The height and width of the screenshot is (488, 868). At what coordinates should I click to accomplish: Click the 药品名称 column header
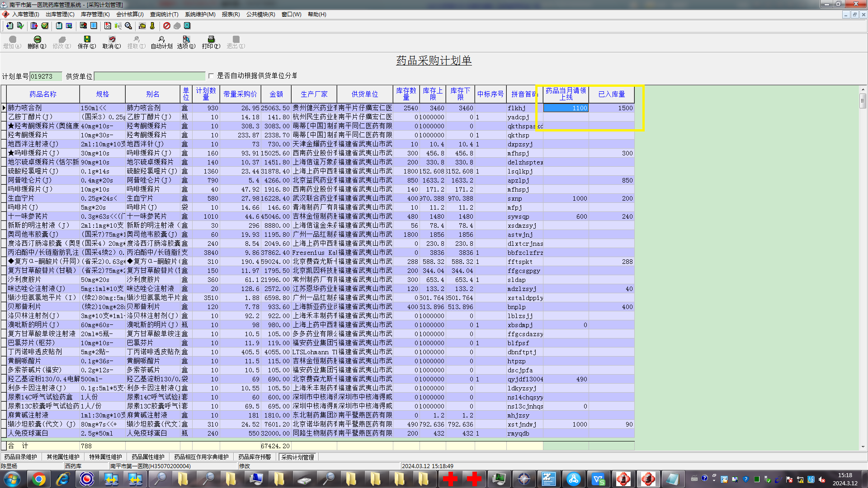coord(43,94)
